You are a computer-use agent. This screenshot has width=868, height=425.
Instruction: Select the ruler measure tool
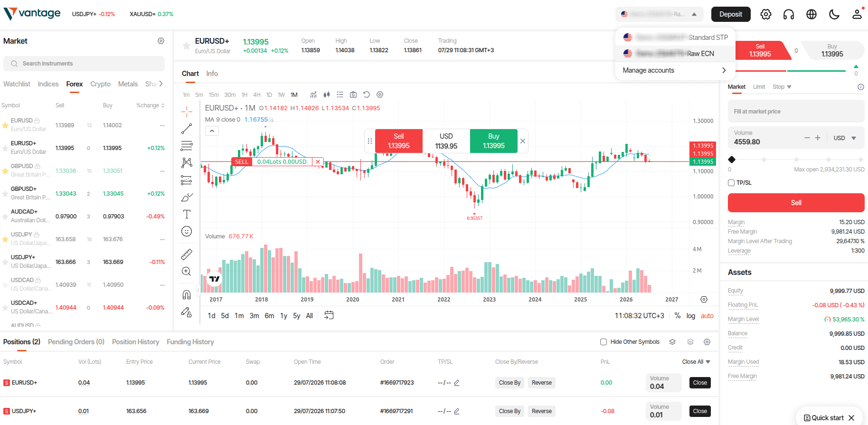click(187, 255)
